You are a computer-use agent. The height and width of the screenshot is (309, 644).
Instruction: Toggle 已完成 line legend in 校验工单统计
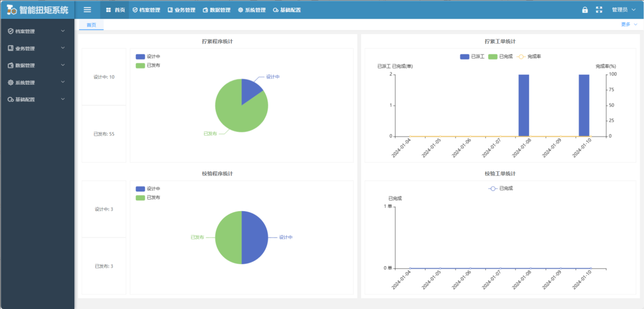click(500, 188)
